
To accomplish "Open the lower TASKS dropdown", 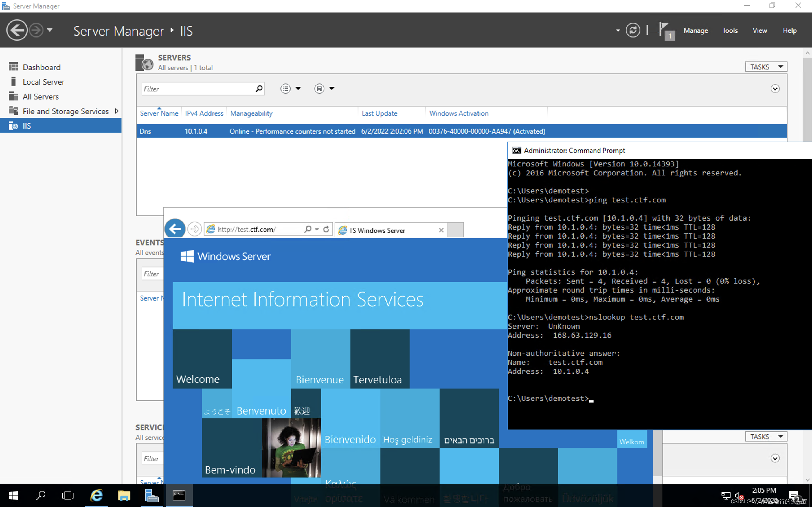I will pos(766,437).
